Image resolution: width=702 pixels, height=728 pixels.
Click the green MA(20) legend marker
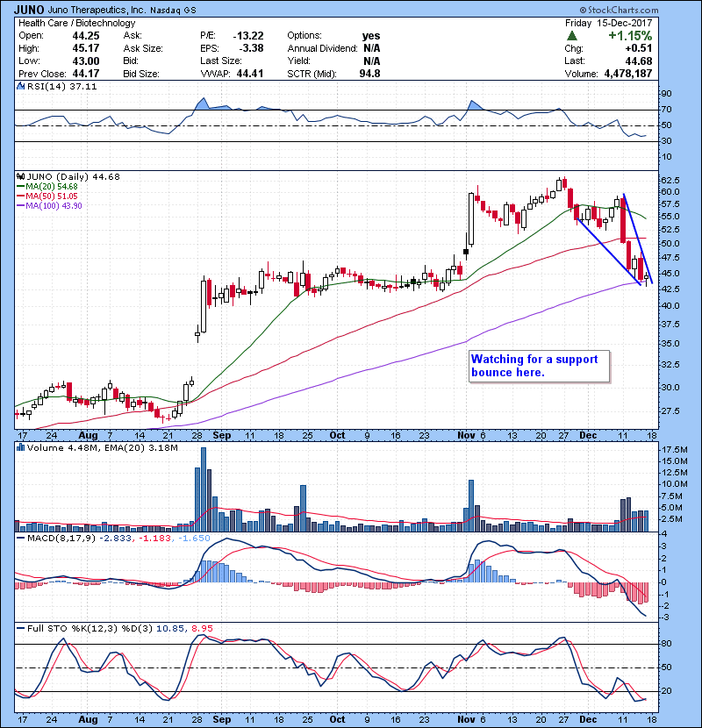point(21,187)
